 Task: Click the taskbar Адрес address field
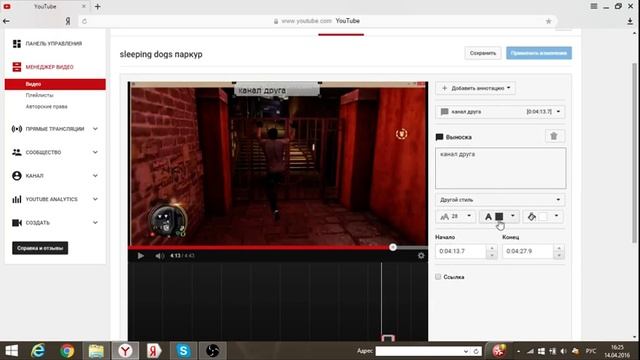(420, 351)
